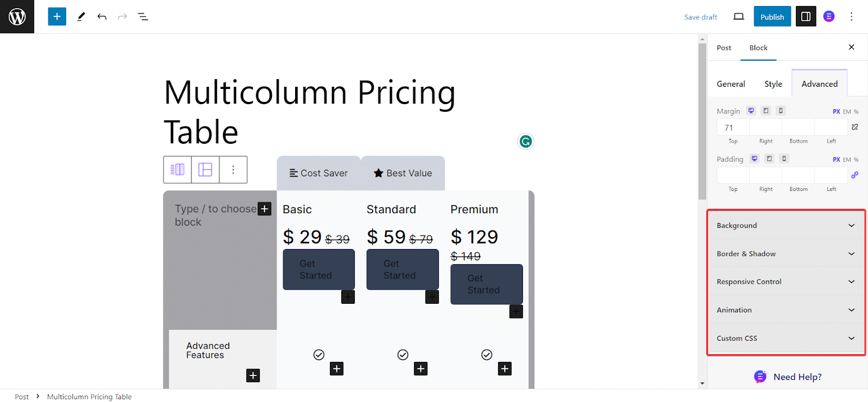
Task: Toggle padding linked values icon
Action: (855, 175)
